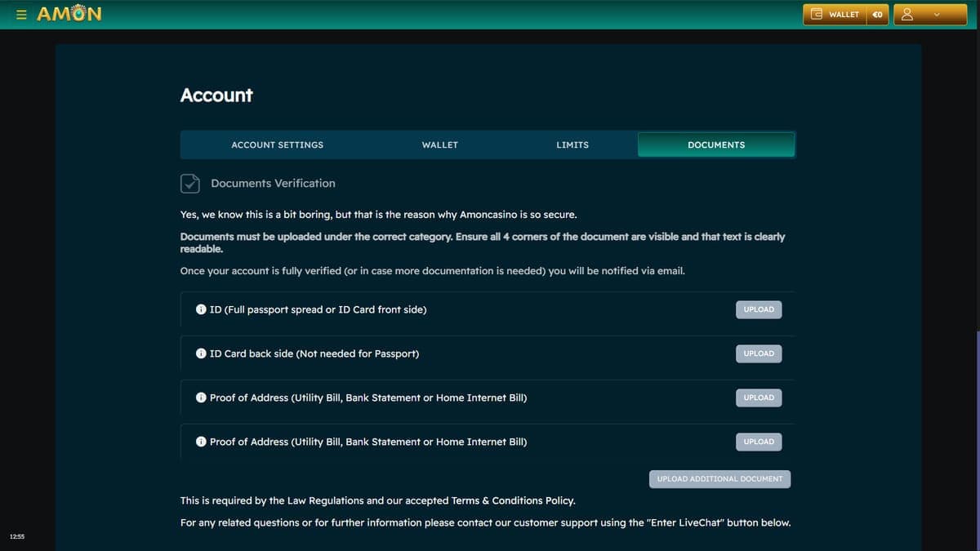Image resolution: width=980 pixels, height=551 pixels.
Task: Click text 'ID (Full passport spread or ID Card front side)'
Action: click(318, 309)
